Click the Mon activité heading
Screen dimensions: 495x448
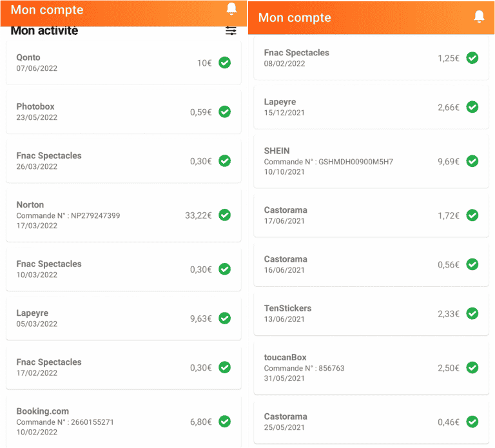44,30
